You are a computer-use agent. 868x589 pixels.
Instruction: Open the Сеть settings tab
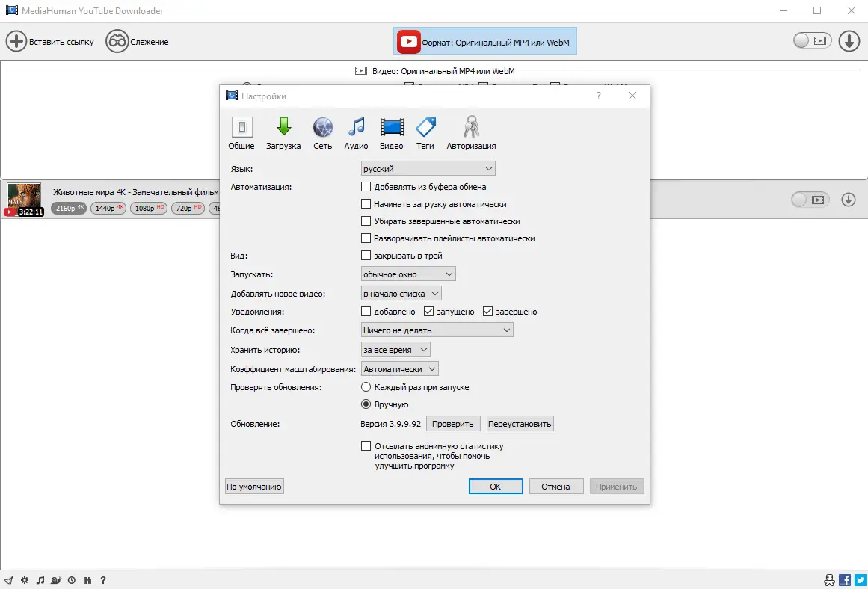[x=323, y=133]
